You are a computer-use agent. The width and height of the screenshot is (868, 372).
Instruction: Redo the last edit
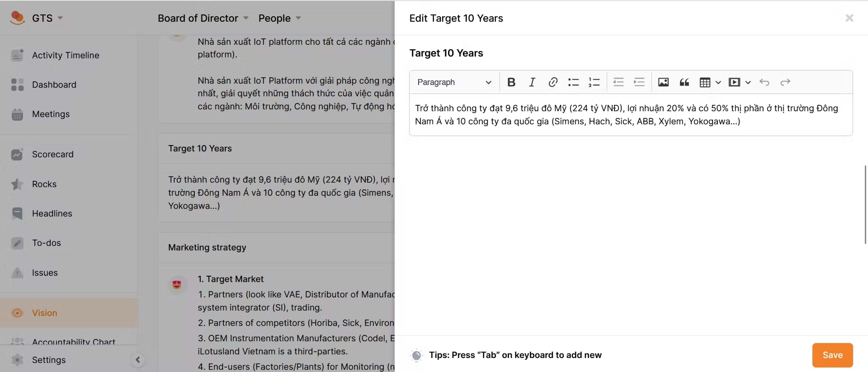pyautogui.click(x=785, y=82)
